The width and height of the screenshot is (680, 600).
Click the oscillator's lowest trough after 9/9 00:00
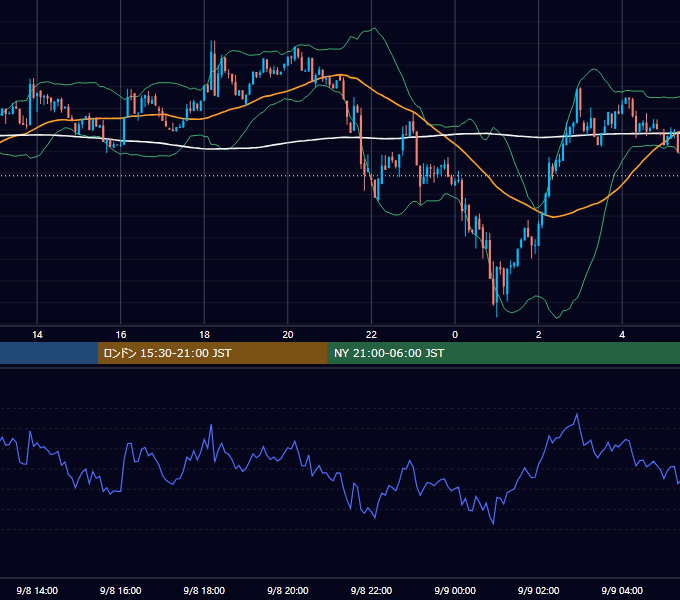click(x=494, y=523)
